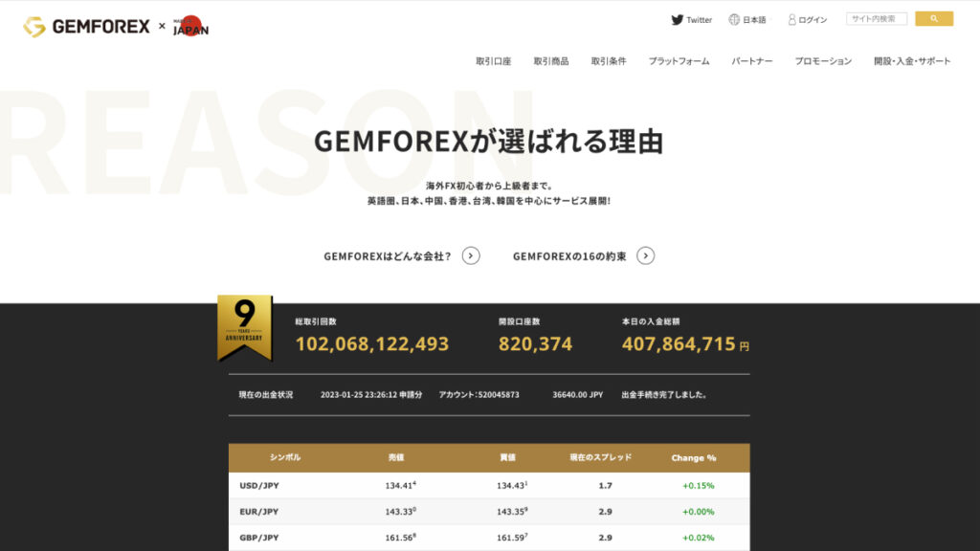980x551 pixels.
Task: Click the USD/JPY sell price 134.41
Action: tap(401, 485)
